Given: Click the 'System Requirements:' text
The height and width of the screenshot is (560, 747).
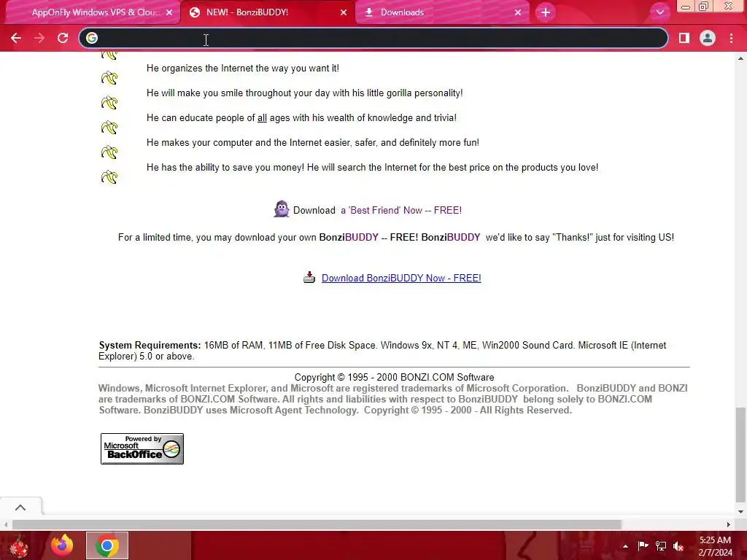Looking at the screenshot, I should click(150, 345).
